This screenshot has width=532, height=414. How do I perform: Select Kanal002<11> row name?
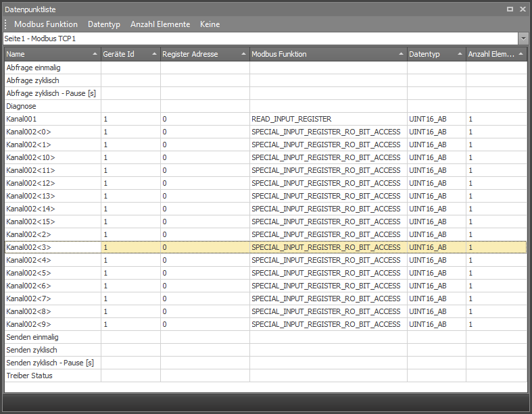53,171
